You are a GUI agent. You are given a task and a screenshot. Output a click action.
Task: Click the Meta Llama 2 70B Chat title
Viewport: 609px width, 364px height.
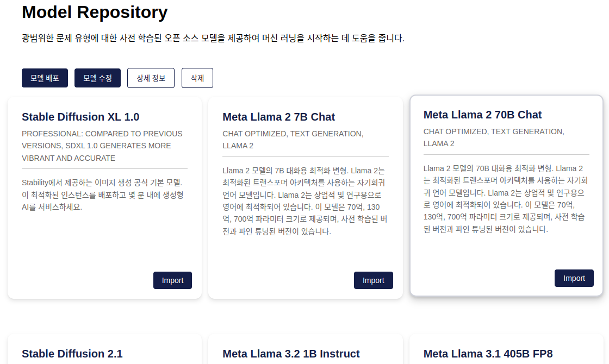coord(482,115)
